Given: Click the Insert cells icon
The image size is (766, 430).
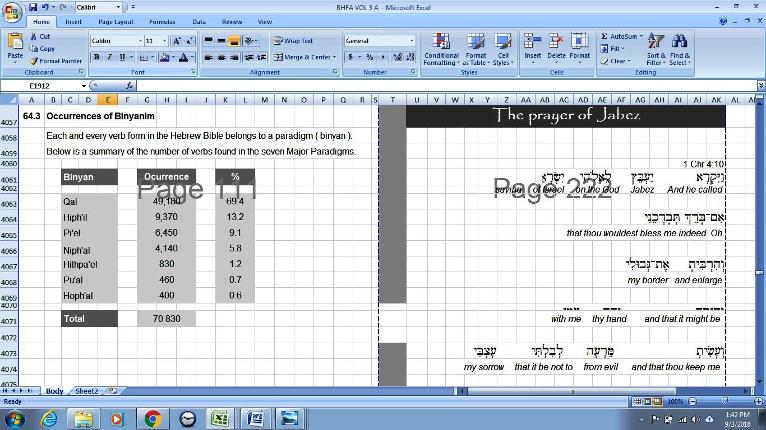Looking at the screenshot, I should 533,46.
